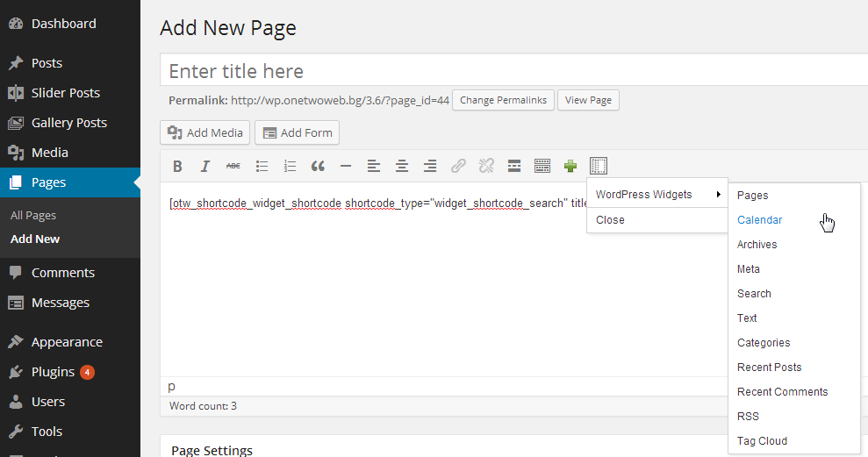Open Messages in the sidebar
The image size is (868, 457).
pos(69,303)
